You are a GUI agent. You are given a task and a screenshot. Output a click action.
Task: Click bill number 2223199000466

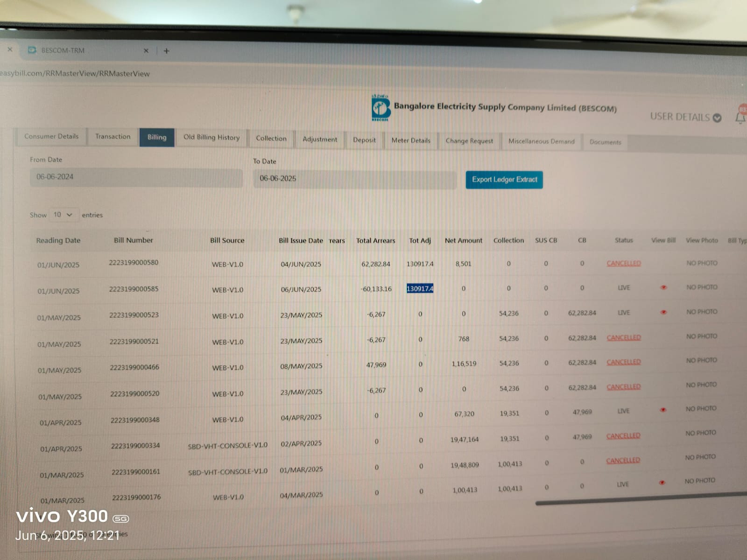pyautogui.click(x=134, y=367)
